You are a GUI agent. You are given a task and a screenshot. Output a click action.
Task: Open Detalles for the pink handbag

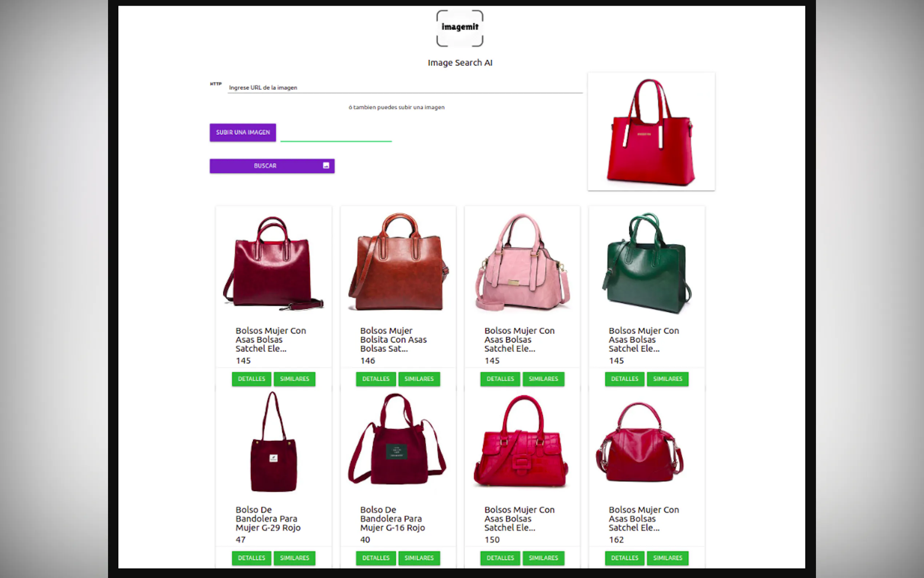click(x=500, y=379)
